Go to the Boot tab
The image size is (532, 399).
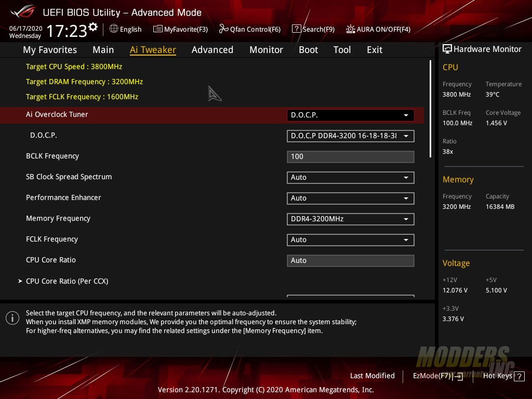(x=308, y=50)
